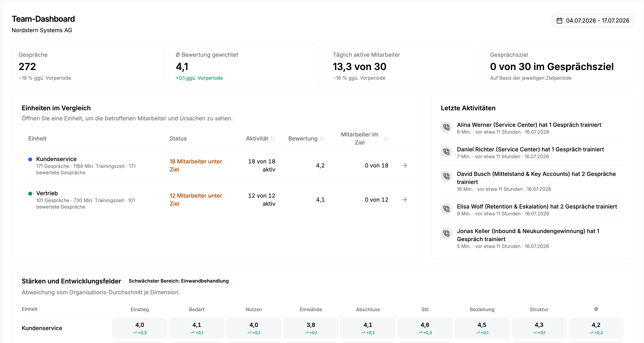The width and height of the screenshot is (644, 343).
Task: Click phone icon beside David Busch activity
Action: coord(446,176)
